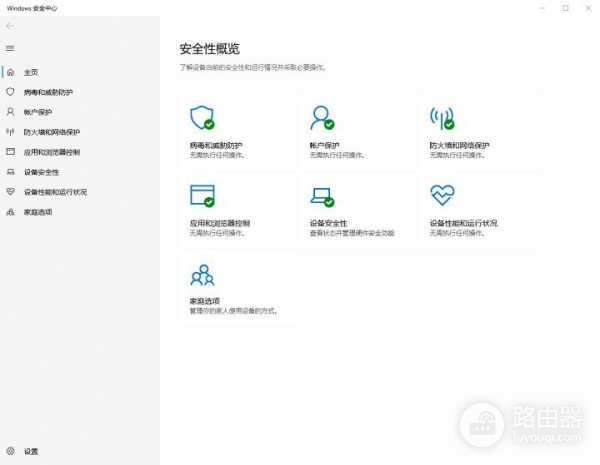Click the 防火墙和网络保护 tile title

[x=459, y=145]
